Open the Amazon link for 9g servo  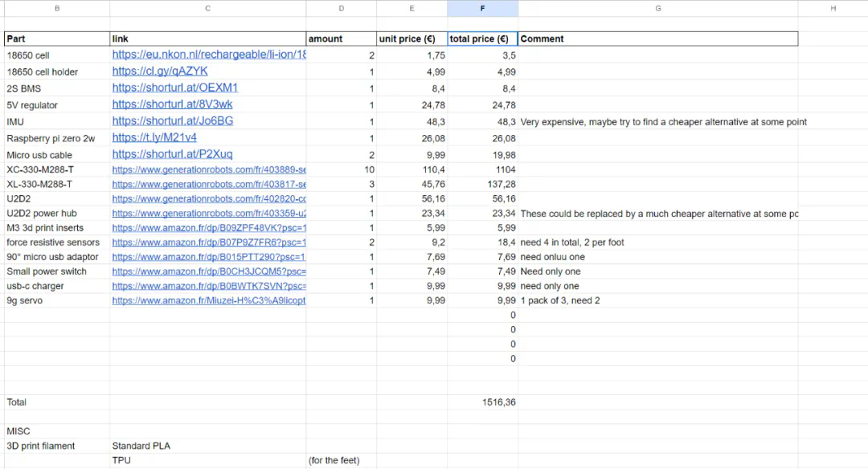pos(209,300)
